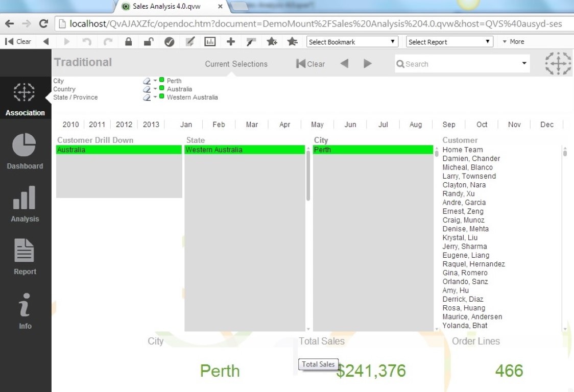Select customer Damien, Chander in list
This screenshot has width=574, height=392.
(x=471, y=159)
